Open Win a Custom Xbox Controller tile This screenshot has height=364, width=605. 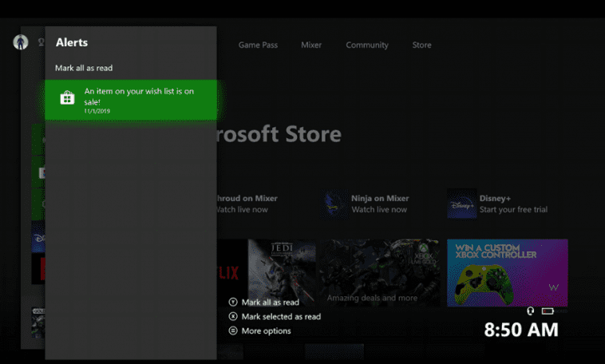click(x=508, y=273)
